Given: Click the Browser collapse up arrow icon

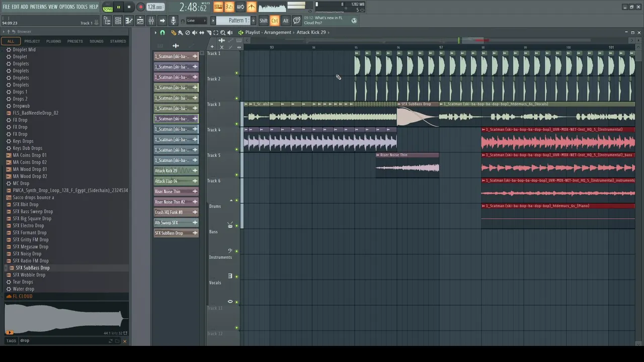Looking at the screenshot, I should coord(9,32).
